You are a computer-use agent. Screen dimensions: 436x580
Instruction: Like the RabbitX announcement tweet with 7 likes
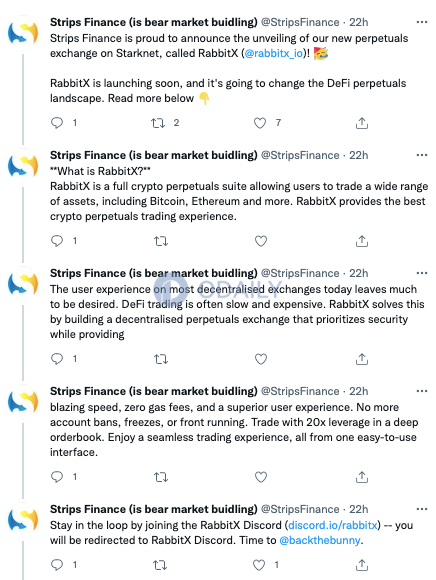pyautogui.click(x=260, y=123)
